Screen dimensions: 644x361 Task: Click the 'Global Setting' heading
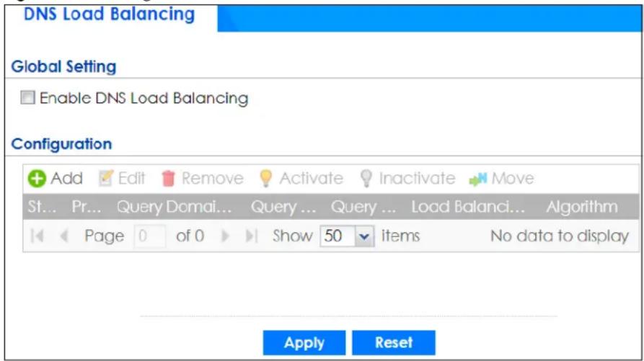point(63,66)
